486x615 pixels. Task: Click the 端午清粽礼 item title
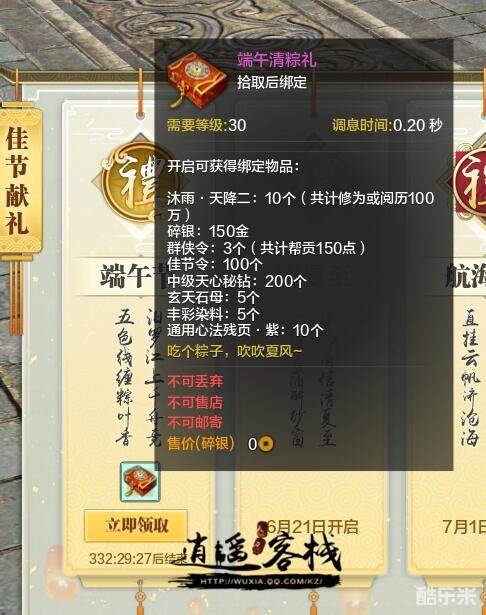[x=277, y=60]
